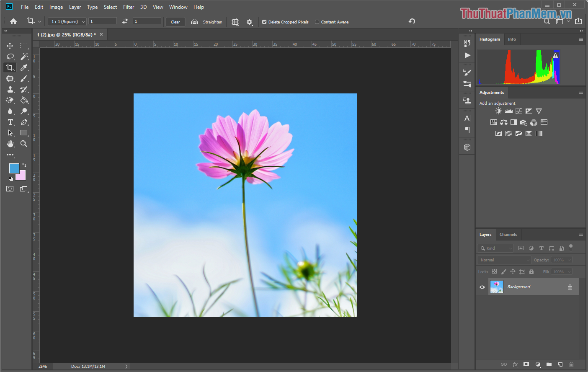Select the Crop tool
The image size is (588, 372).
pos(10,67)
